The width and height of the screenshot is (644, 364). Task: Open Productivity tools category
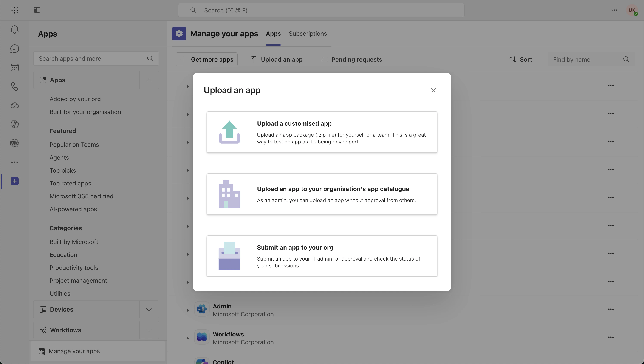click(x=74, y=268)
